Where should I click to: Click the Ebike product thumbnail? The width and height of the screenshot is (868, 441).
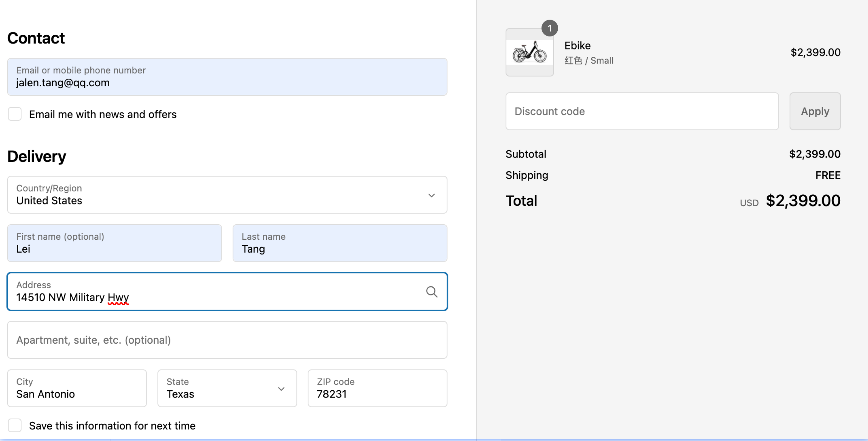coord(529,53)
